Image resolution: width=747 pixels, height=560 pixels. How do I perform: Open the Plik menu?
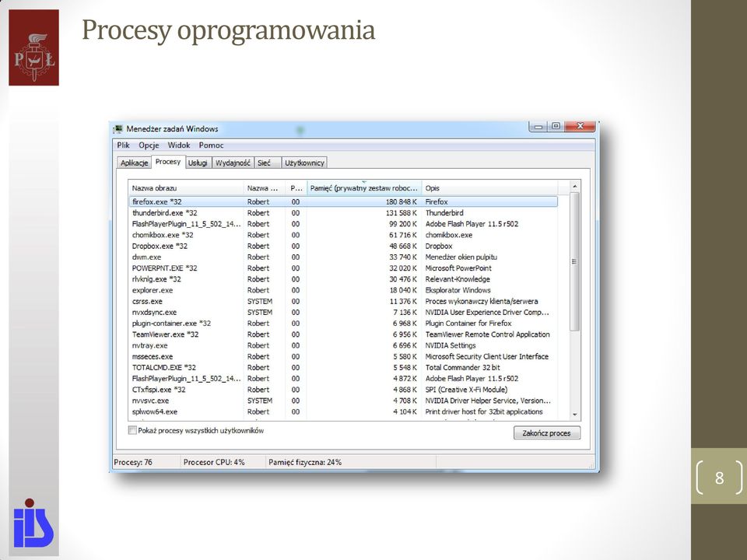(x=124, y=145)
